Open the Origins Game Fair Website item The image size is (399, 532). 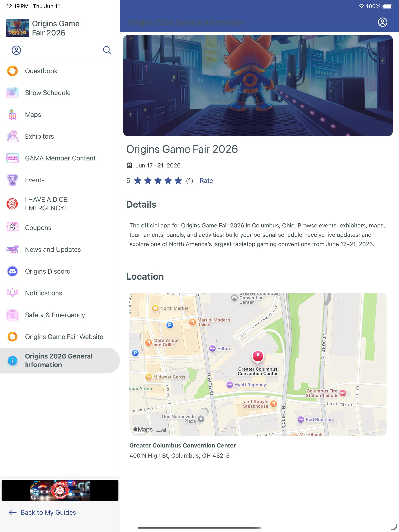point(60,337)
